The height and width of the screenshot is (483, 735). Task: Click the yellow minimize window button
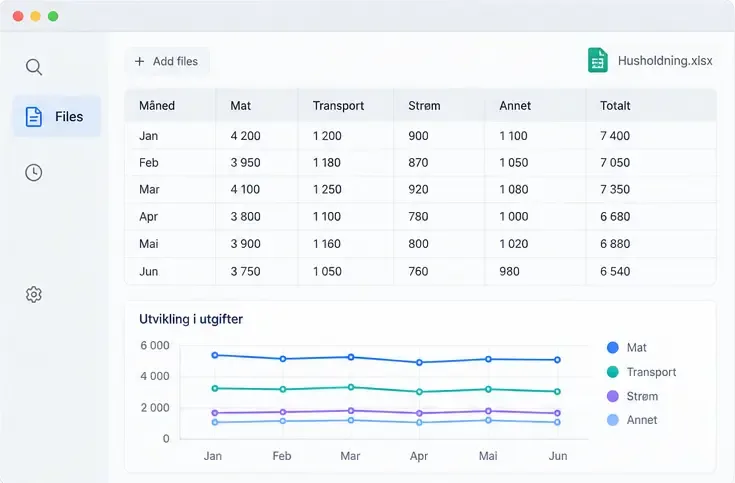tap(36, 16)
